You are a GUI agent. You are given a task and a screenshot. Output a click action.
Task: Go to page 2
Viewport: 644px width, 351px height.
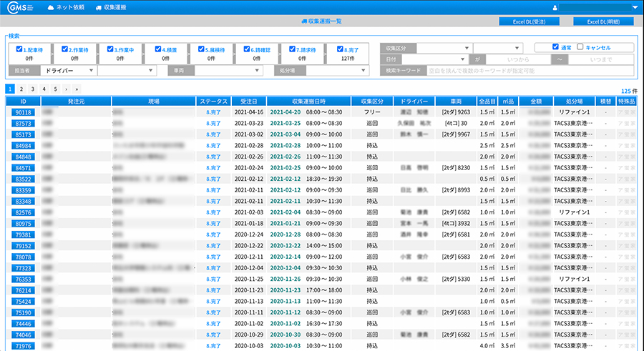click(21, 89)
